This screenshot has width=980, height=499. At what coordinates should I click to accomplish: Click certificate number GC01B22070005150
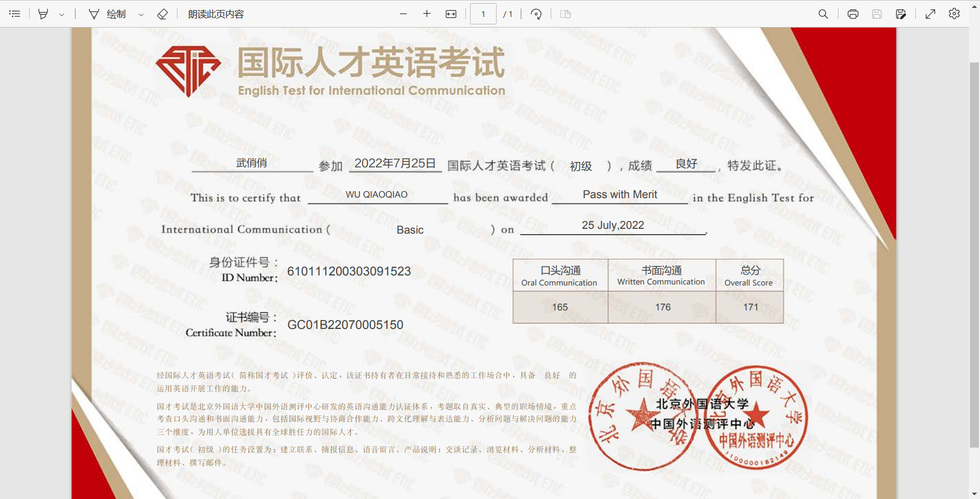pyautogui.click(x=345, y=325)
